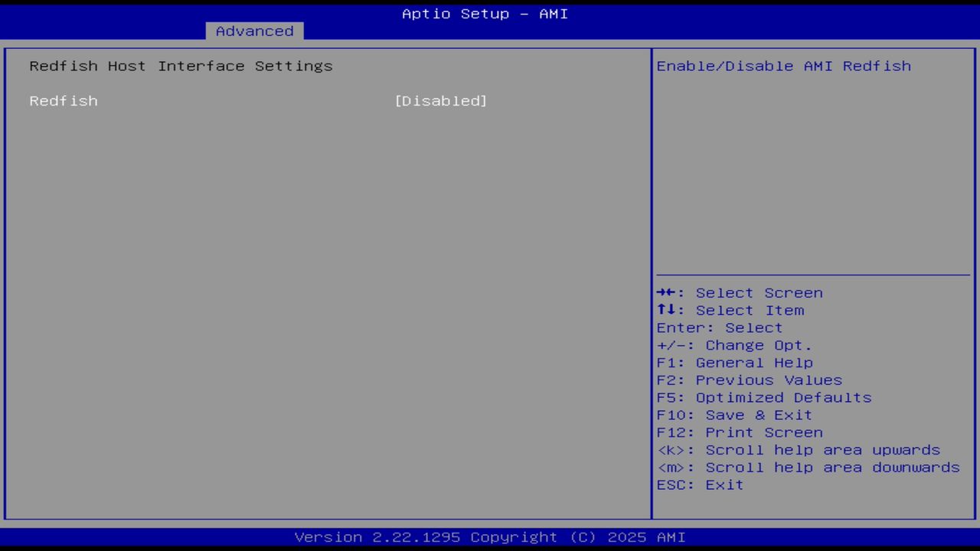Viewport: 980px width, 551px height.
Task: Switch to the Advanced tab
Action: 254,31
